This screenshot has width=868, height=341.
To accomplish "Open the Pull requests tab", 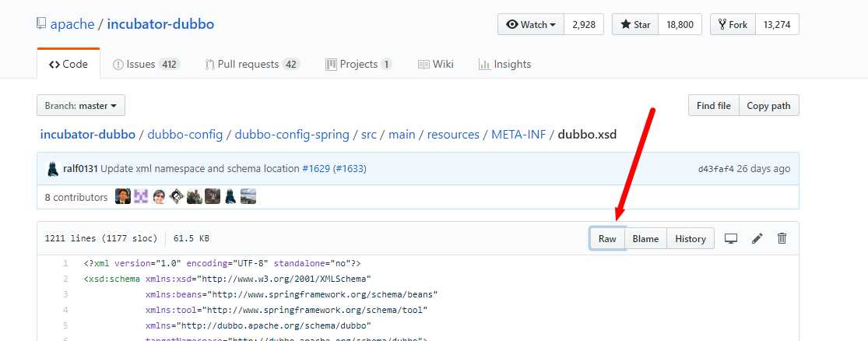I will [252, 64].
